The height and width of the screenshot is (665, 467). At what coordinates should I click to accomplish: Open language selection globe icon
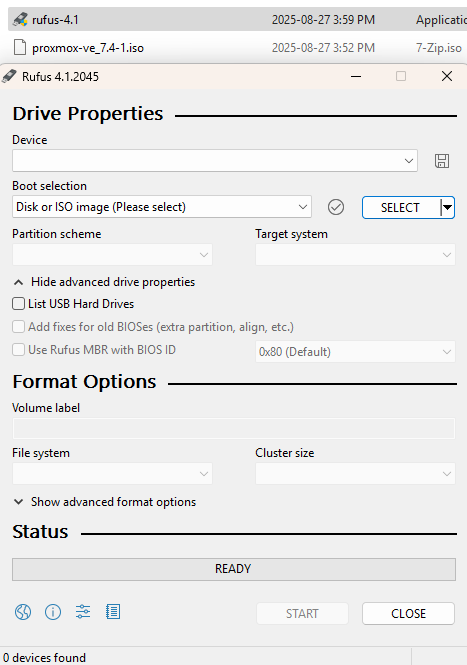point(23,612)
